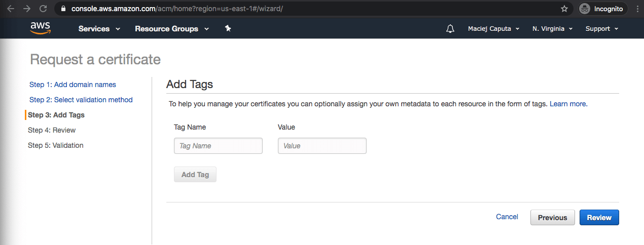
Task: Click the Value input field
Action: point(322,146)
